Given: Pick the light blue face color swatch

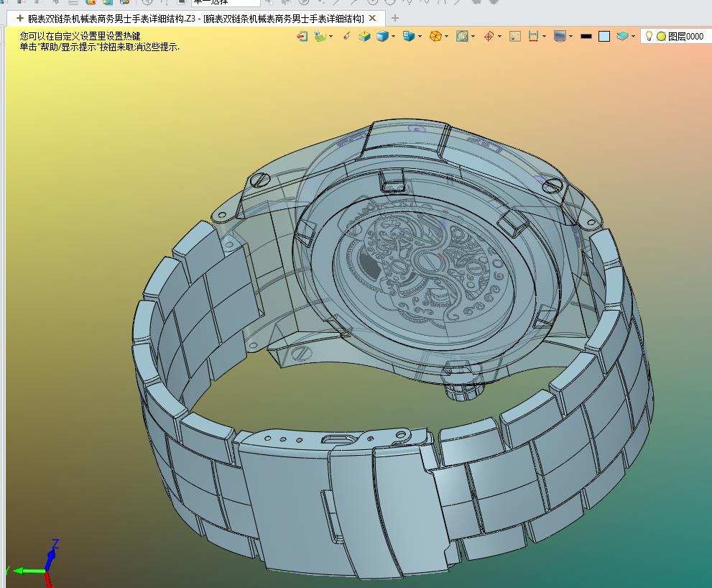Looking at the screenshot, I should pyautogui.click(x=604, y=37).
